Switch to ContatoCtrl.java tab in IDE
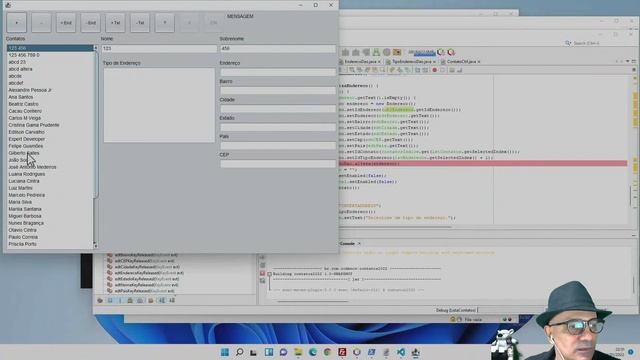Viewport: 640px width, 360px height. (x=460, y=62)
